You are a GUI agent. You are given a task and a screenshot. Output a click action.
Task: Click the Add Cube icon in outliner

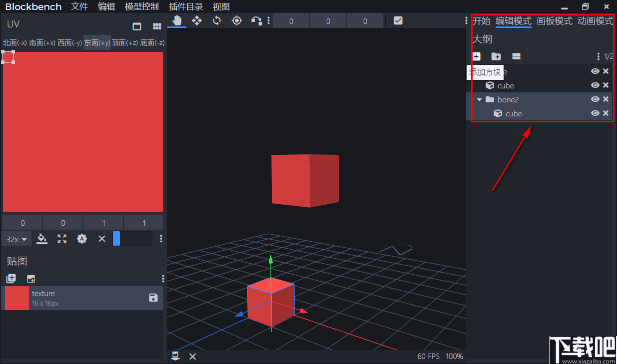pos(476,56)
